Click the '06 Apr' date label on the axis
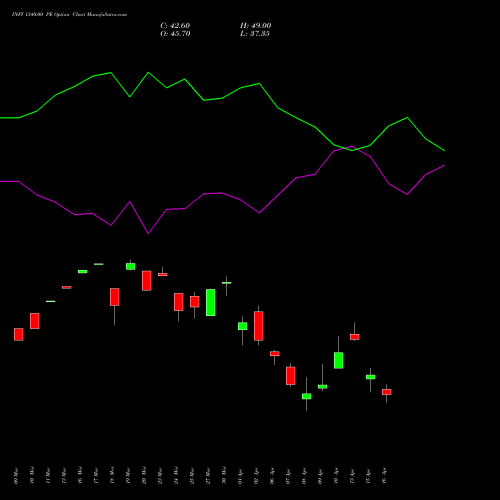Viewport: 500px width, 500px height. 273,476
